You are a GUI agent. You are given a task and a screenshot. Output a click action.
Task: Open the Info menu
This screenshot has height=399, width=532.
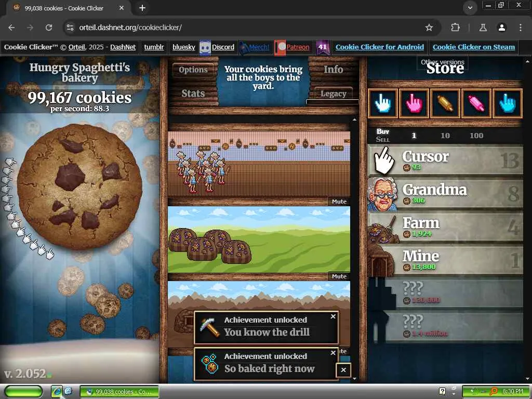pyautogui.click(x=333, y=69)
